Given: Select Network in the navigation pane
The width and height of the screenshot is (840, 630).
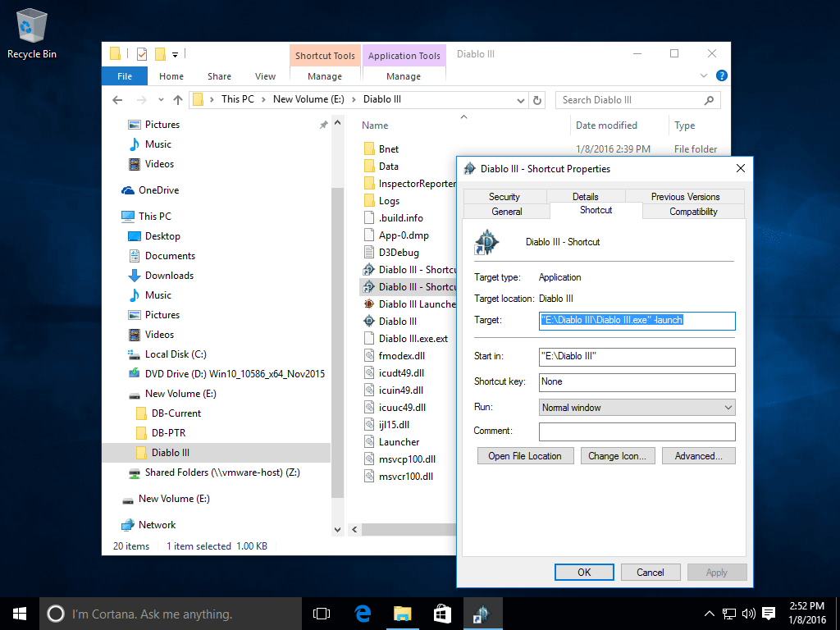Looking at the screenshot, I should 157,525.
